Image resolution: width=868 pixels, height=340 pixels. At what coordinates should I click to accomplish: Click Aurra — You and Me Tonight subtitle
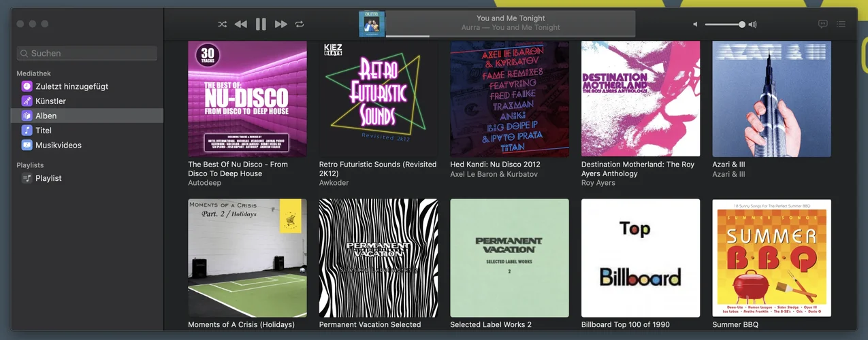tap(511, 28)
